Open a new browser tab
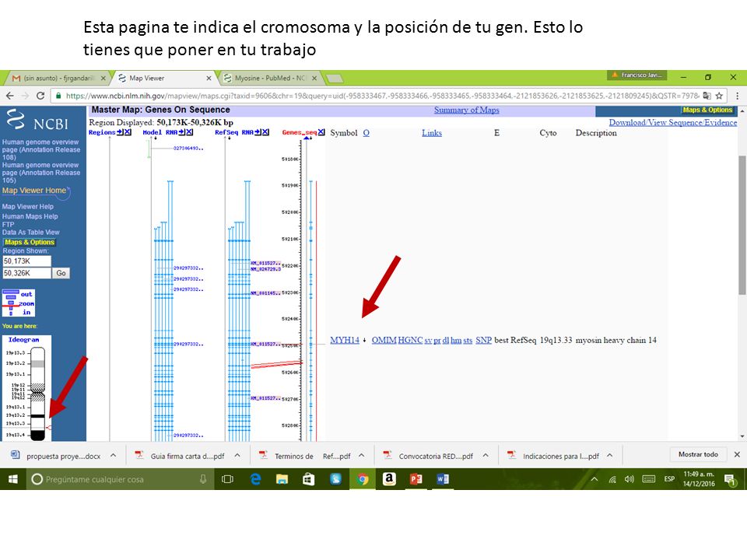This screenshot has height=560, width=747. point(335,78)
